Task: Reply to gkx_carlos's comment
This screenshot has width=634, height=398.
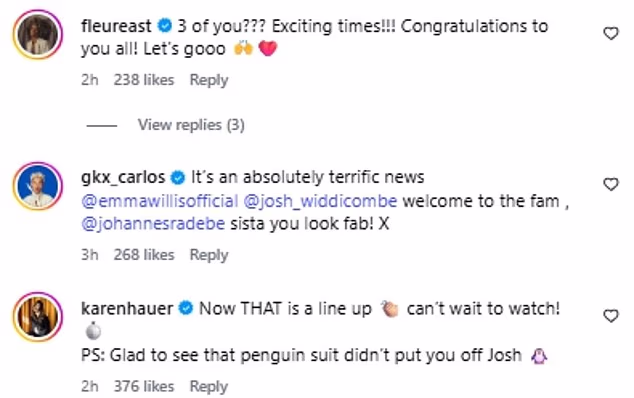Action: click(209, 255)
